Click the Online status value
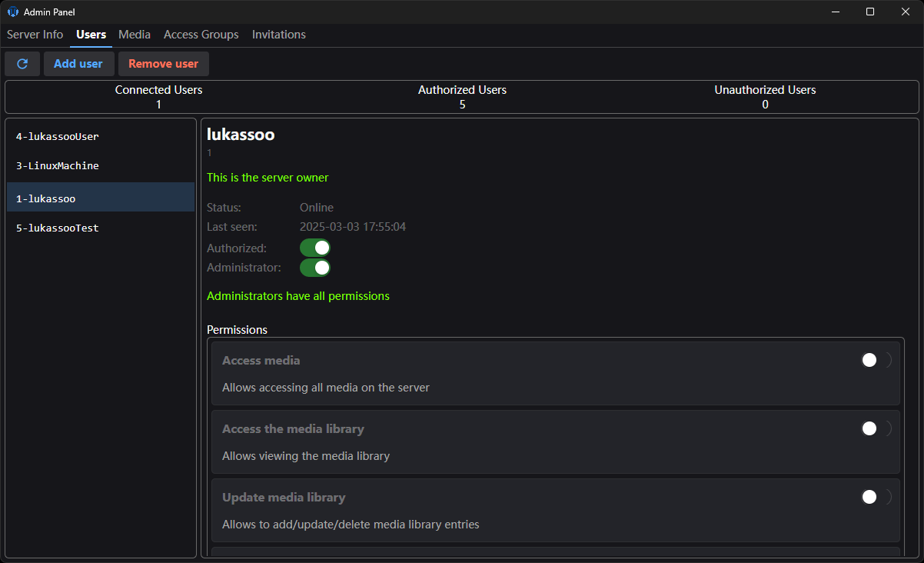Image resolution: width=924 pixels, height=563 pixels. (317, 208)
